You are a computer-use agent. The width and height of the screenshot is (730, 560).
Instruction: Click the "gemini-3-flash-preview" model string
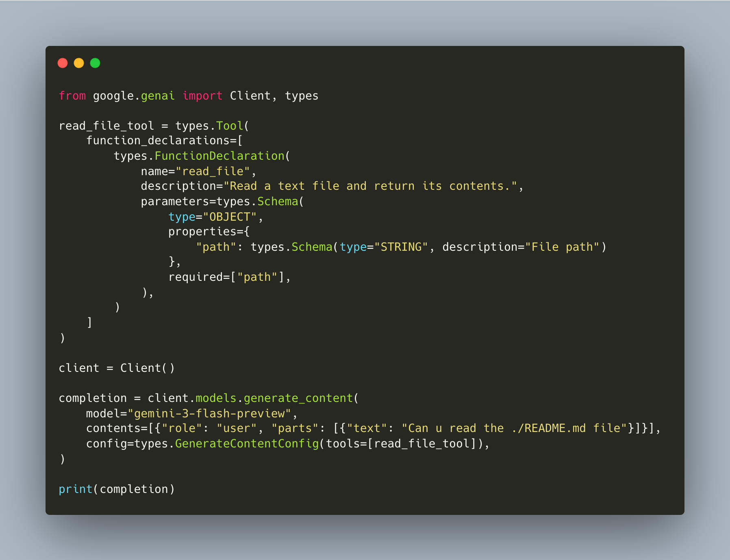tap(209, 414)
